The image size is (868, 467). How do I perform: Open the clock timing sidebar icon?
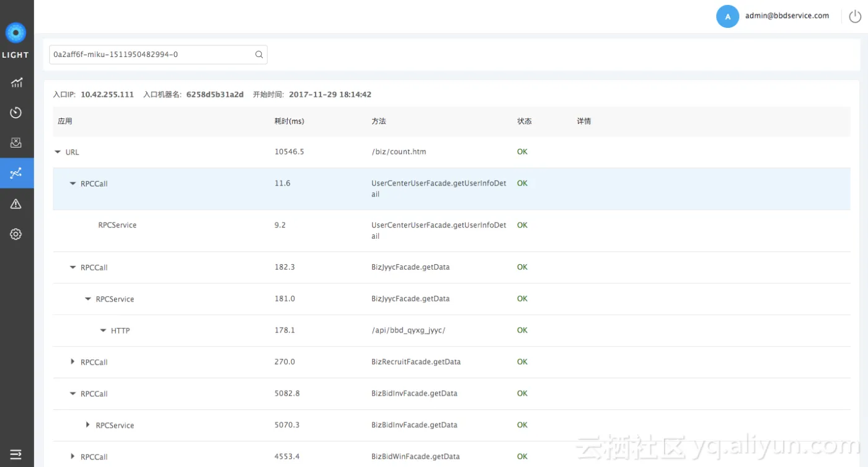point(16,113)
